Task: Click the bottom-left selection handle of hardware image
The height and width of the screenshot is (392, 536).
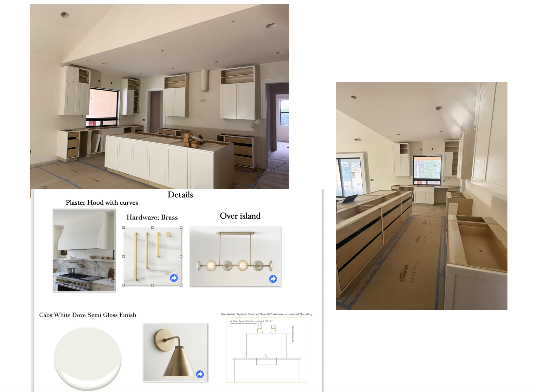Action: 123,285
